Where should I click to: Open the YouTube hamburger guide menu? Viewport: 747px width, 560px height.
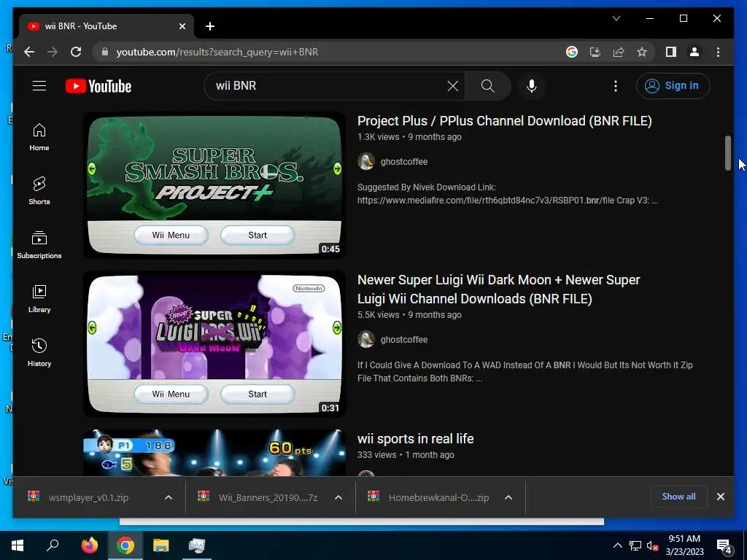[39, 86]
